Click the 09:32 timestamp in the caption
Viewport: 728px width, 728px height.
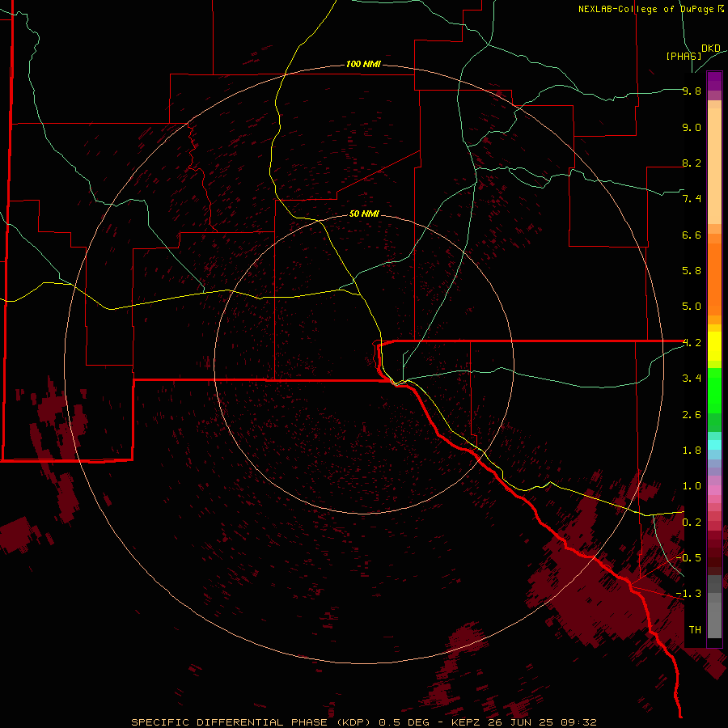point(578,722)
